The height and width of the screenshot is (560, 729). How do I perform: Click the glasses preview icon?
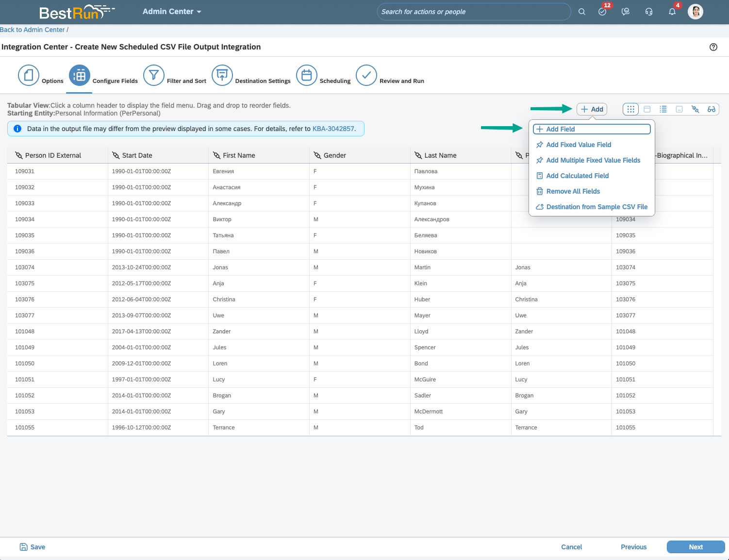tap(711, 109)
